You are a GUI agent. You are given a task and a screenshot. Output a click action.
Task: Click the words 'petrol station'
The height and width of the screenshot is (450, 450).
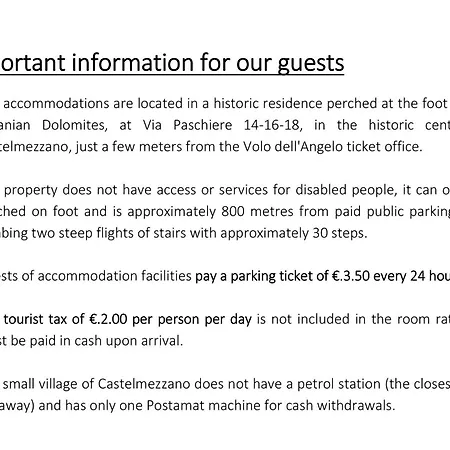339,384
